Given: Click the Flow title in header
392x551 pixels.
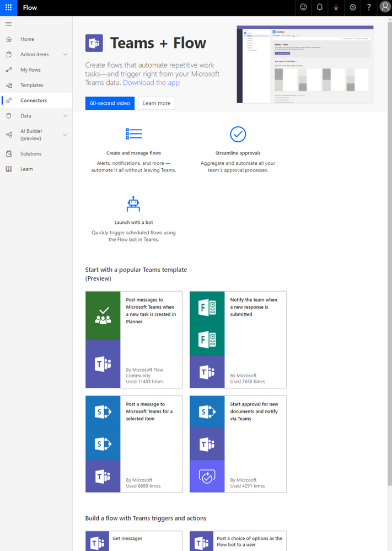Looking at the screenshot, I should point(30,7).
